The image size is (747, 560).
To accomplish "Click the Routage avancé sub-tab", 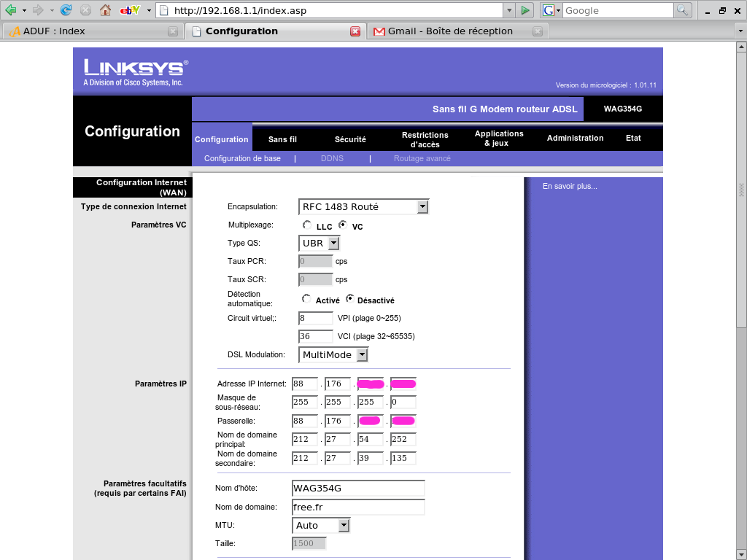I will (x=422, y=158).
